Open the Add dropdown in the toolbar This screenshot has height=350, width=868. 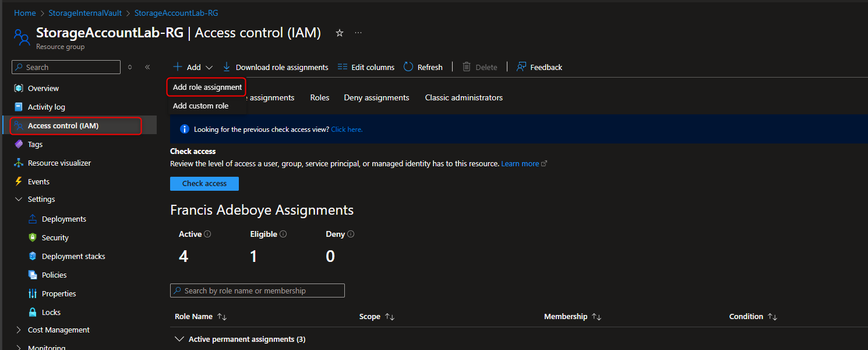pos(193,67)
